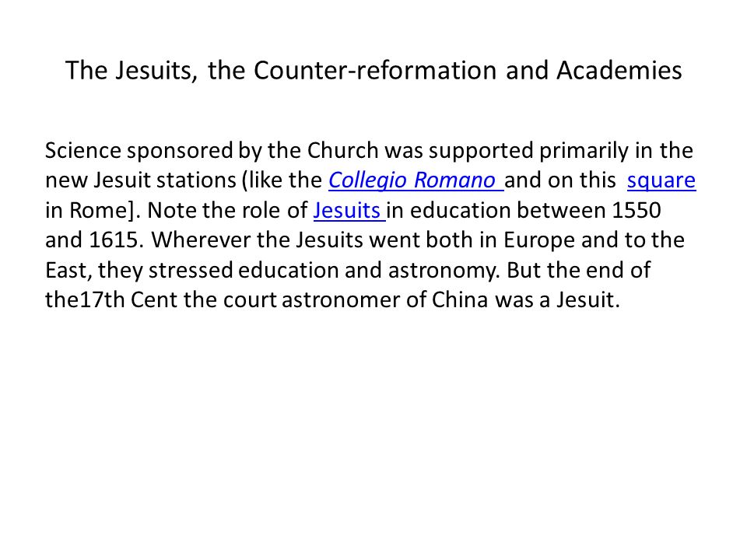The height and width of the screenshot is (560, 747).
Task: Open the blue Jesuits hyperlink
Action: (x=349, y=210)
